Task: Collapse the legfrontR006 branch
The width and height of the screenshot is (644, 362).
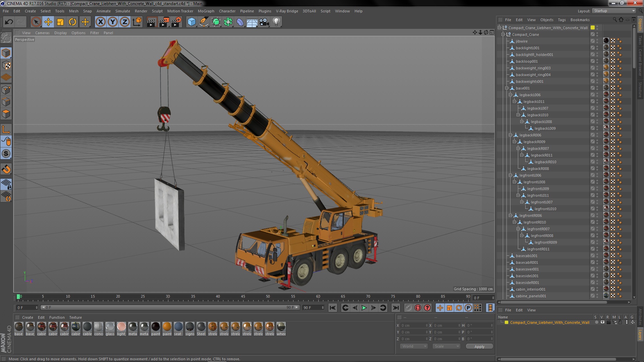Action: click(511, 216)
